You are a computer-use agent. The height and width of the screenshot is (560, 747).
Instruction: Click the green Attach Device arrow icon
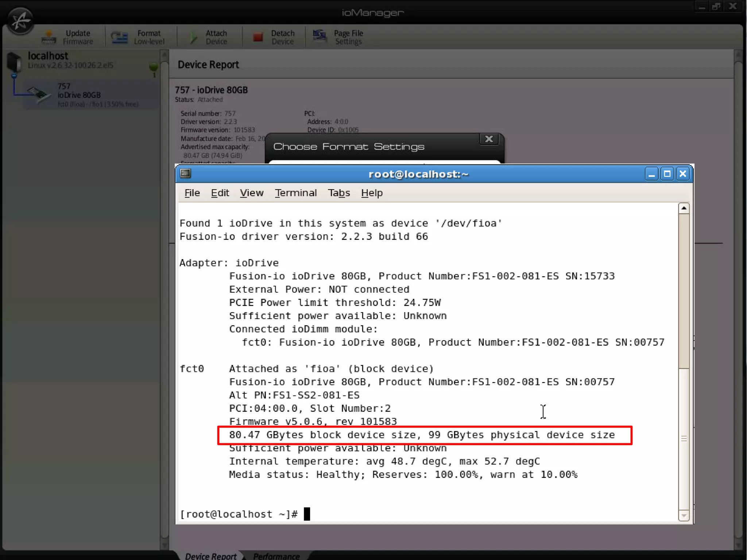194,37
